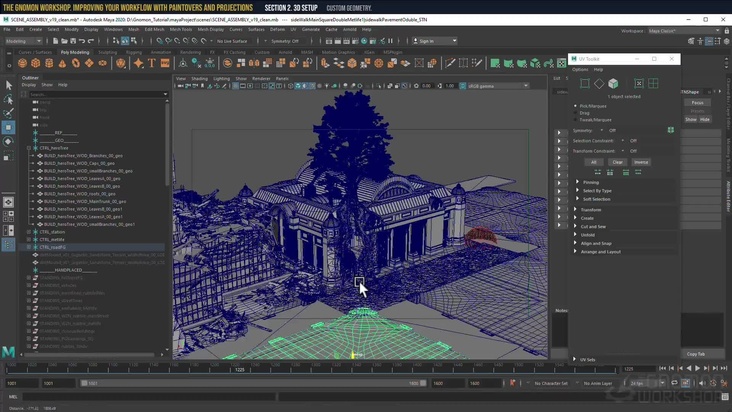Open the Mesh Tools menu
Image resolution: width=732 pixels, height=412 pixels.
[x=181, y=29]
